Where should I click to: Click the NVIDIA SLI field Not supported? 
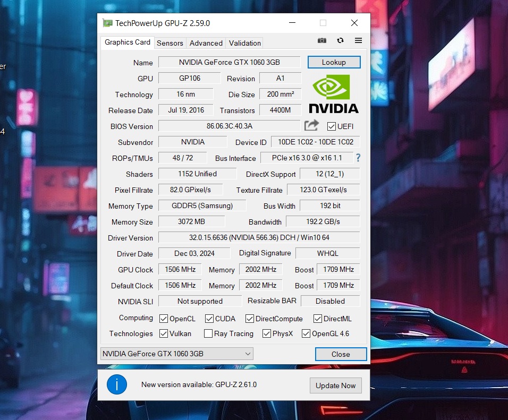[x=200, y=301]
